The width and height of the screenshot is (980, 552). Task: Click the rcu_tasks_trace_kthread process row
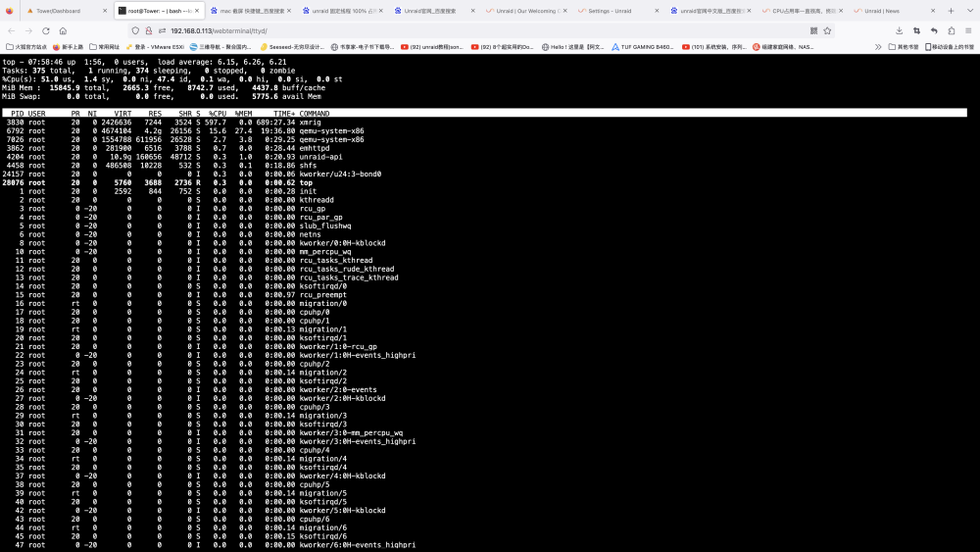pos(484,277)
